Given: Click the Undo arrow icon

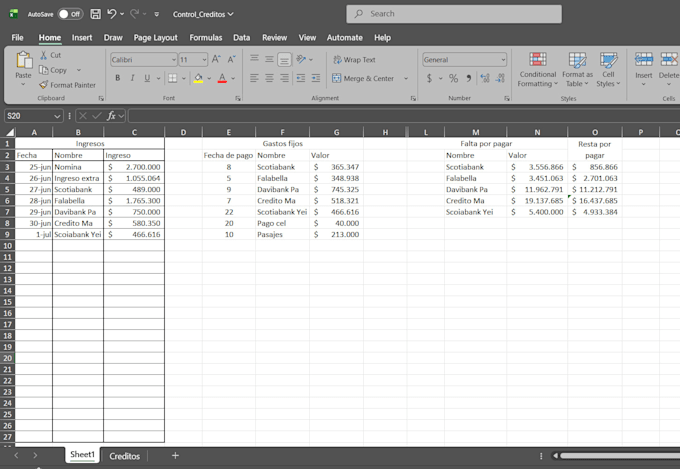Looking at the screenshot, I should tap(111, 14).
